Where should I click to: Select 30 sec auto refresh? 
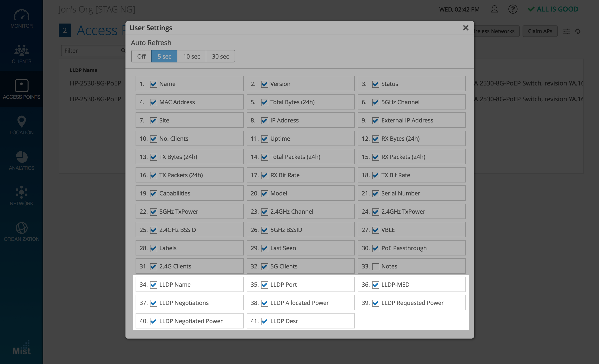[220, 56]
